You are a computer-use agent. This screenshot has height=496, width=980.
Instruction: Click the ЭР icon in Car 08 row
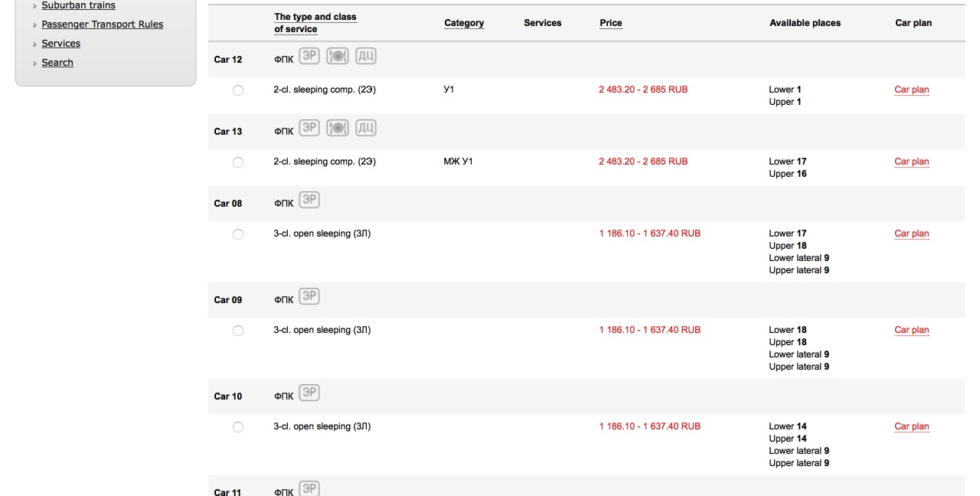point(309,200)
